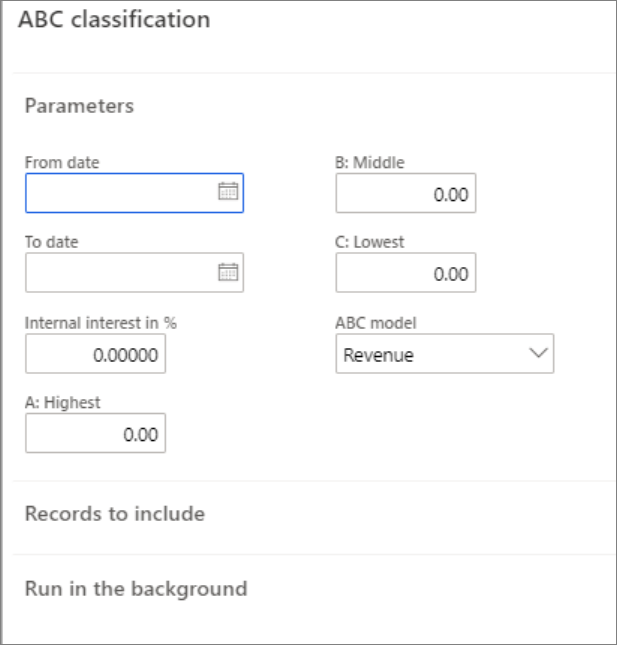Click the From date label
Viewport: 617px width, 645px height.
pos(62,162)
